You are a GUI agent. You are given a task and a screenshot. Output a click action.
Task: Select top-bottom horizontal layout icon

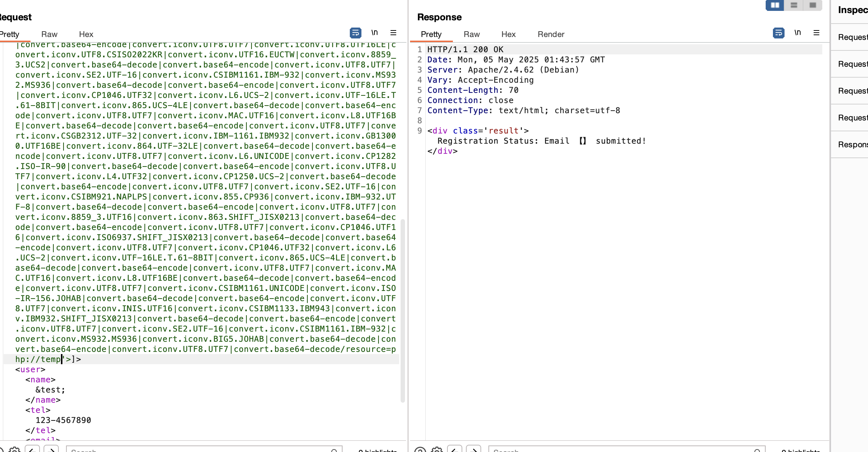794,5
